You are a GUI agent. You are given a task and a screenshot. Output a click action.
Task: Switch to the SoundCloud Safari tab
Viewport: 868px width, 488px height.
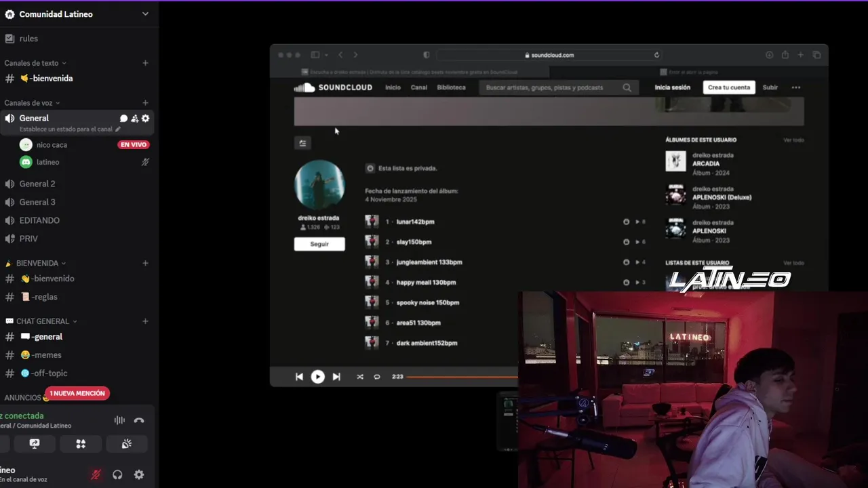(410, 72)
